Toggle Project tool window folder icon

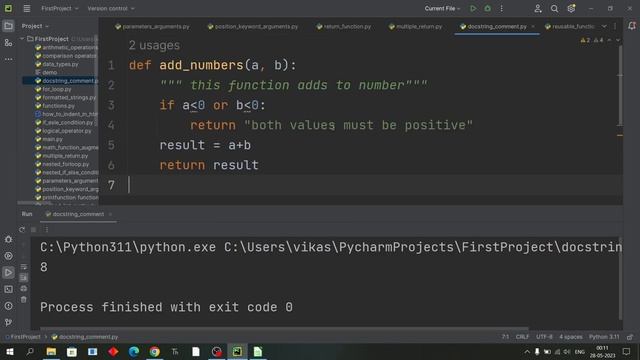click(8, 26)
